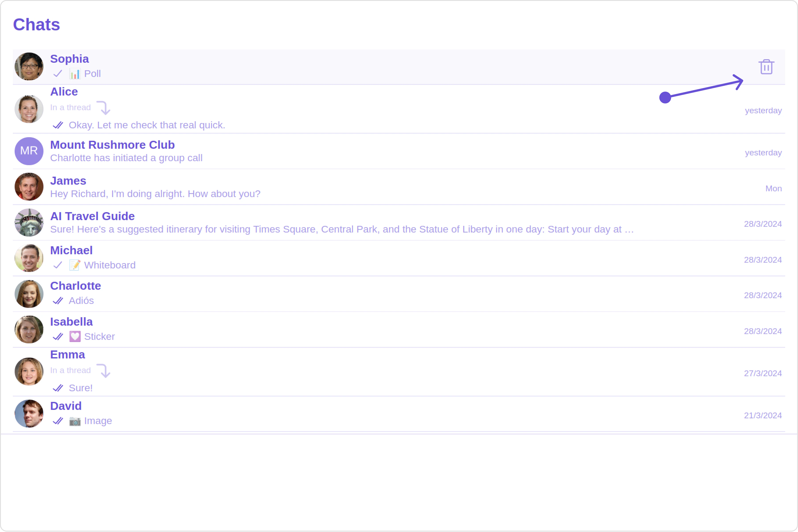The image size is (798, 532).
Task: Click double-check read receipt in Charlotte's chat
Action: (58, 301)
